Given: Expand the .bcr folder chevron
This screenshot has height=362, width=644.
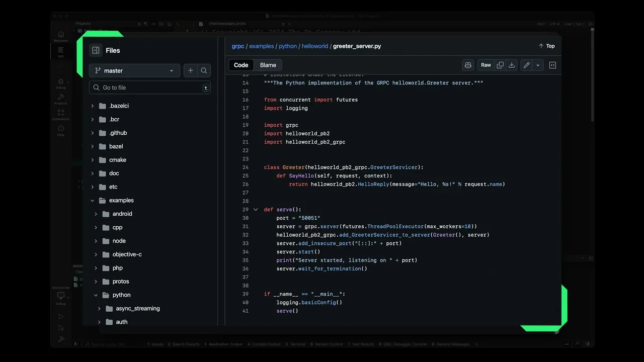Looking at the screenshot, I should point(93,120).
